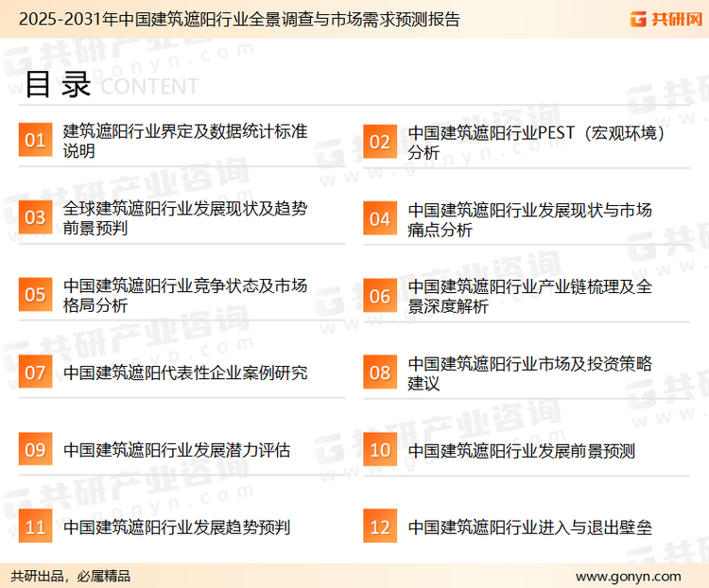Open chapter 中国建筑遮阳行业市场及投资策略建议
Image resolution: width=709 pixels, height=588 pixels.
[x=530, y=373]
